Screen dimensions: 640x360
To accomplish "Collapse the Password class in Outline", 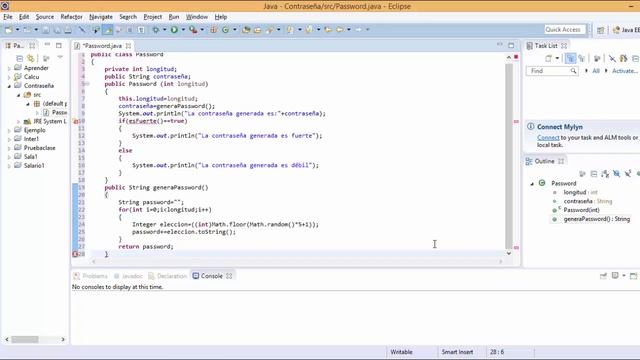I will (x=532, y=184).
